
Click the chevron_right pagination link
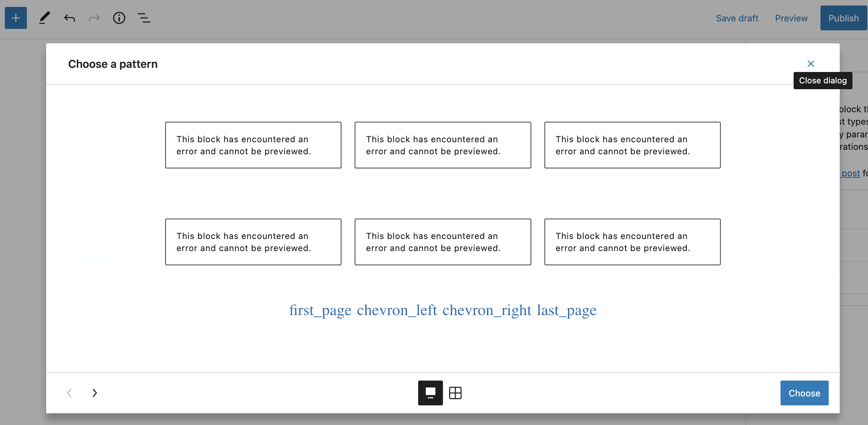[x=487, y=310]
